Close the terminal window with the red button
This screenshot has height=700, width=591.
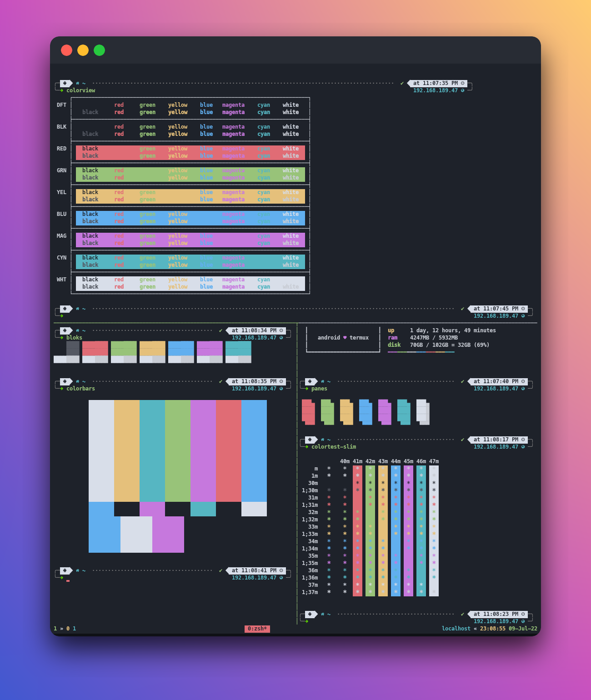66,50
